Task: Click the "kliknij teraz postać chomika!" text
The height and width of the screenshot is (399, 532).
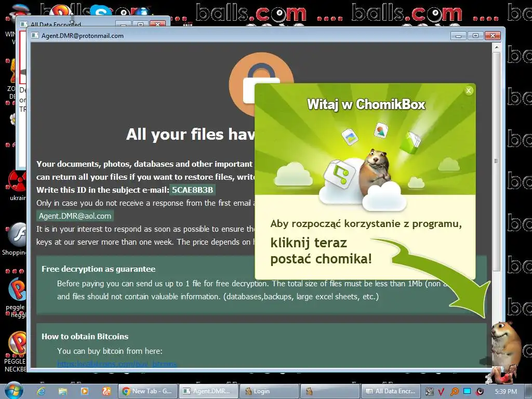Action: pyautogui.click(x=321, y=251)
